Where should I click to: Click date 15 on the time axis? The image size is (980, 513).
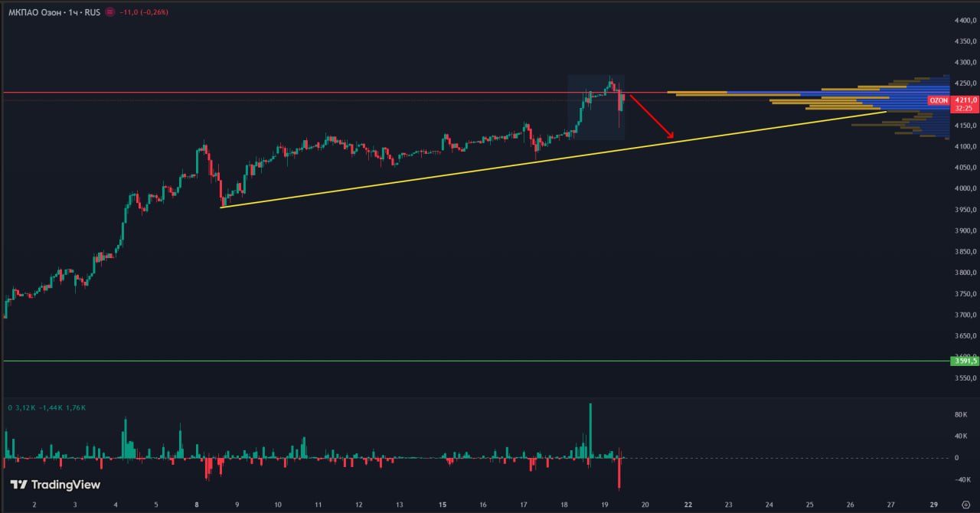pos(443,505)
